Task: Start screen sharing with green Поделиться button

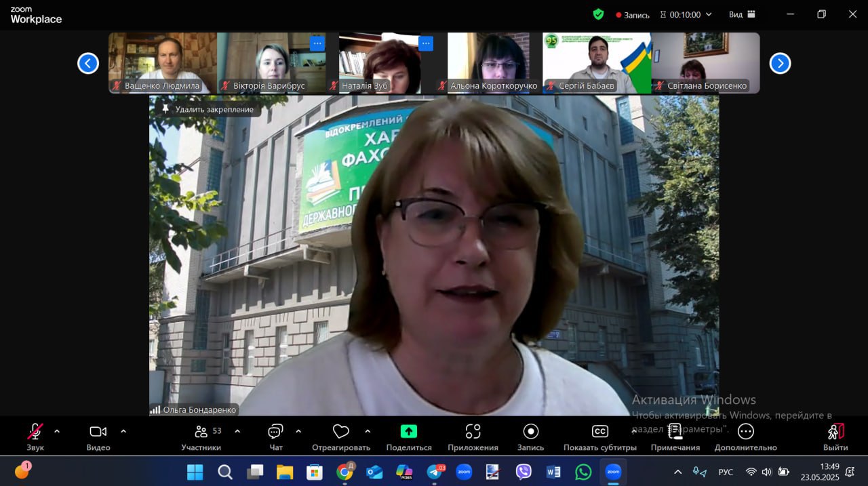Action: pyautogui.click(x=409, y=437)
